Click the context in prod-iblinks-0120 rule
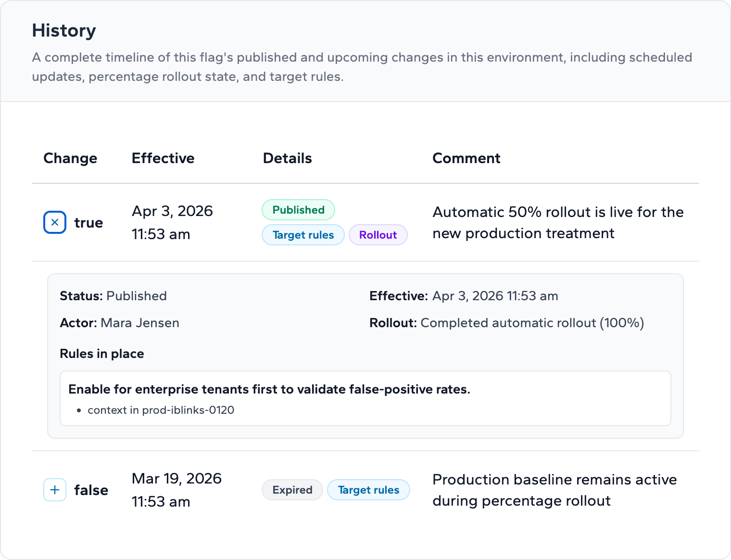This screenshot has width=731, height=560. pos(161,410)
